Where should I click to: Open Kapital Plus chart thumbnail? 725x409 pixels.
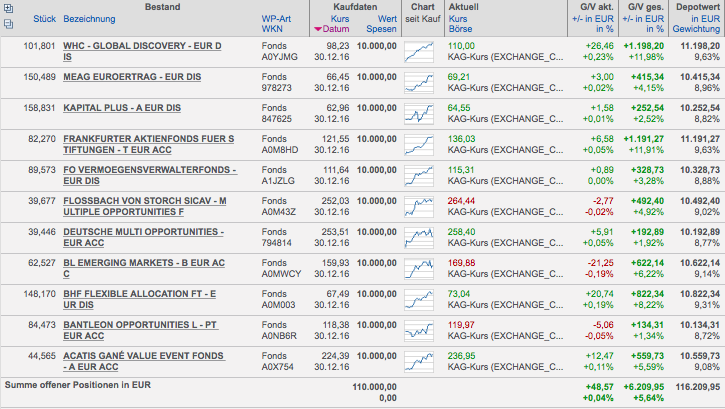[x=419, y=114]
